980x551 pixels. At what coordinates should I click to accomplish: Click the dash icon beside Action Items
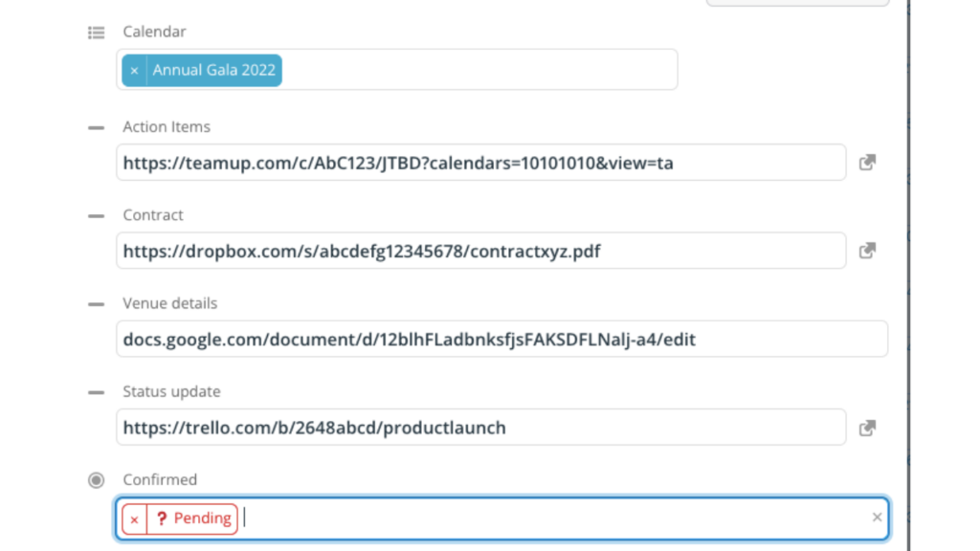point(97,127)
